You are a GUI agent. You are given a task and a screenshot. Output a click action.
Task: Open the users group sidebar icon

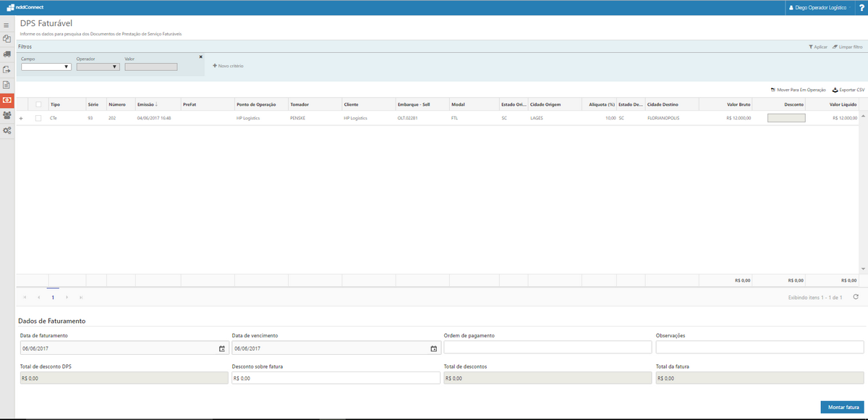click(7, 114)
